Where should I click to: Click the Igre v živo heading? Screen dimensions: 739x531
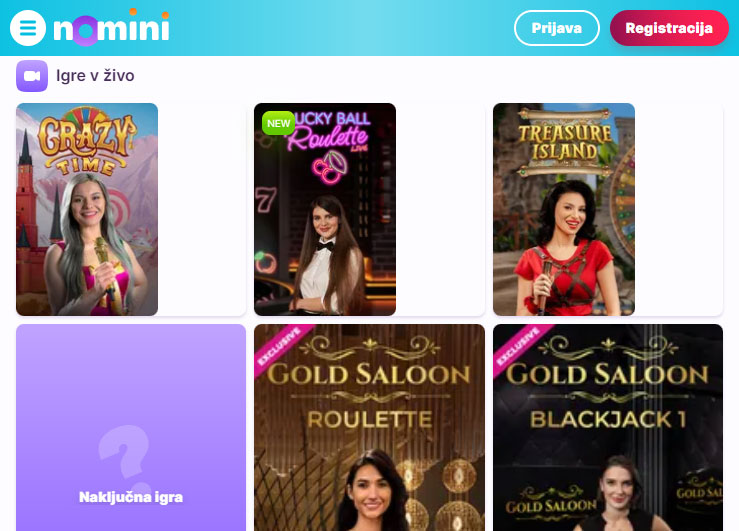click(x=95, y=75)
